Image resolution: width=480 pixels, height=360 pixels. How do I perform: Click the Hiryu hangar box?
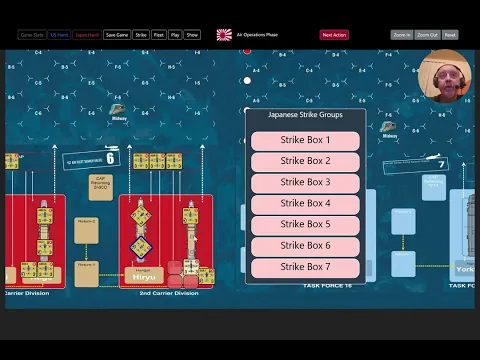click(x=144, y=276)
